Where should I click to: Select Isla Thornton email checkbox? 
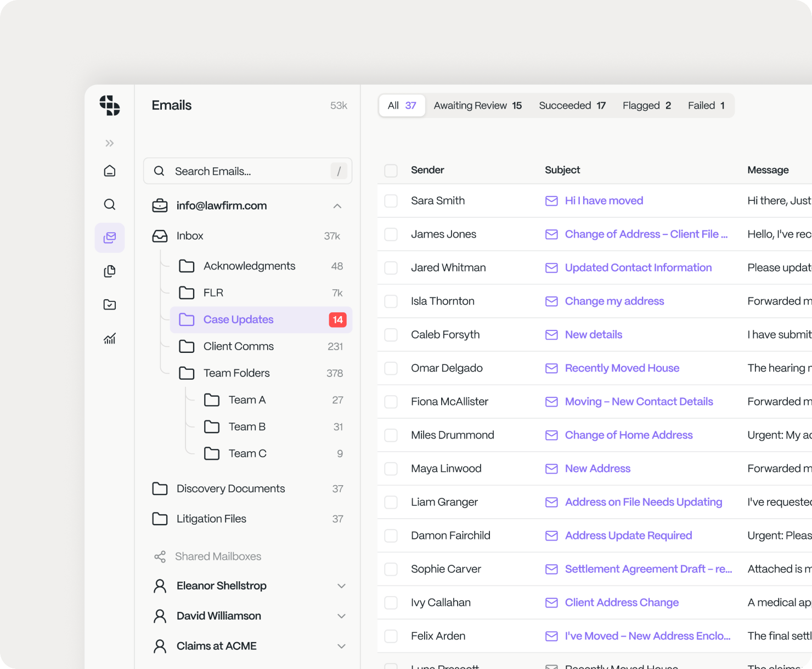click(x=391, y=301)
